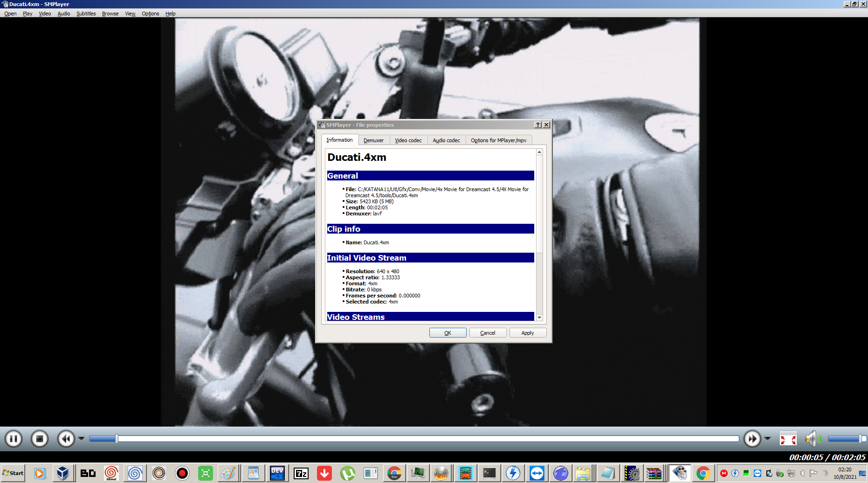Open the Video menu
Viewport: 868px width, 483px height.
45,14
